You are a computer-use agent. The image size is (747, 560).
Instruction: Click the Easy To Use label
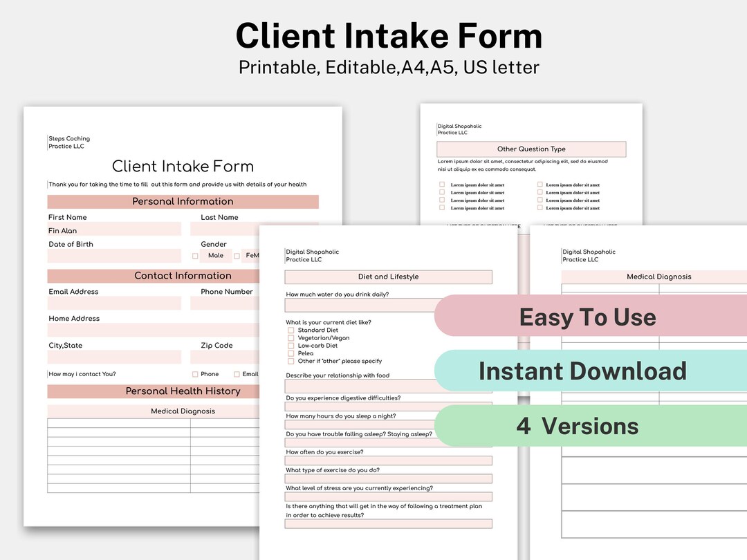tap(587, 317)
